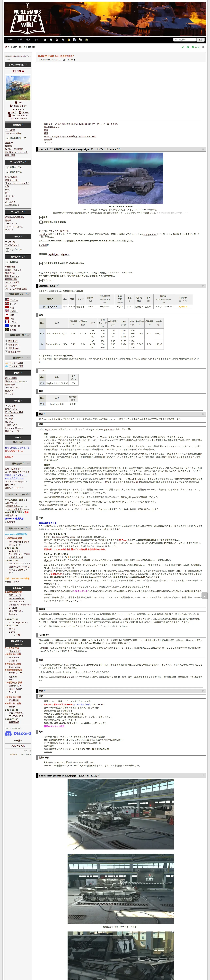Click the edit pencil beside 解説 heading

coord(45,414)
